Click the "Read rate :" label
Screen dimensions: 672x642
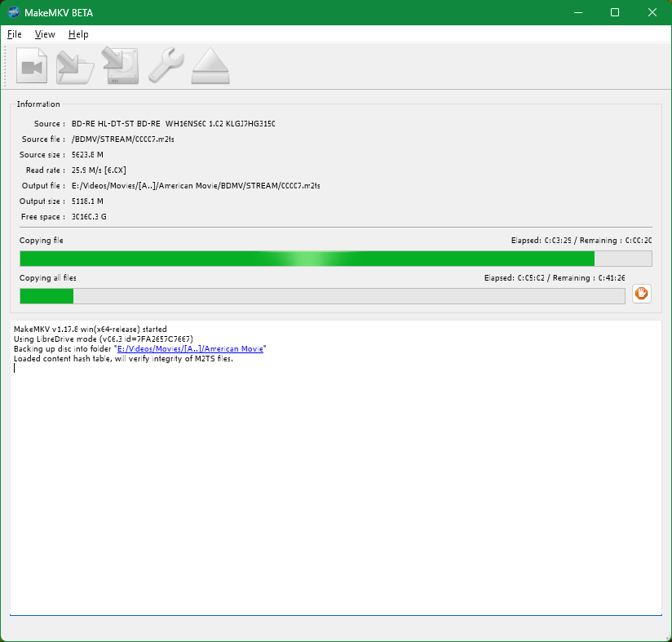(x=46, y=170)
